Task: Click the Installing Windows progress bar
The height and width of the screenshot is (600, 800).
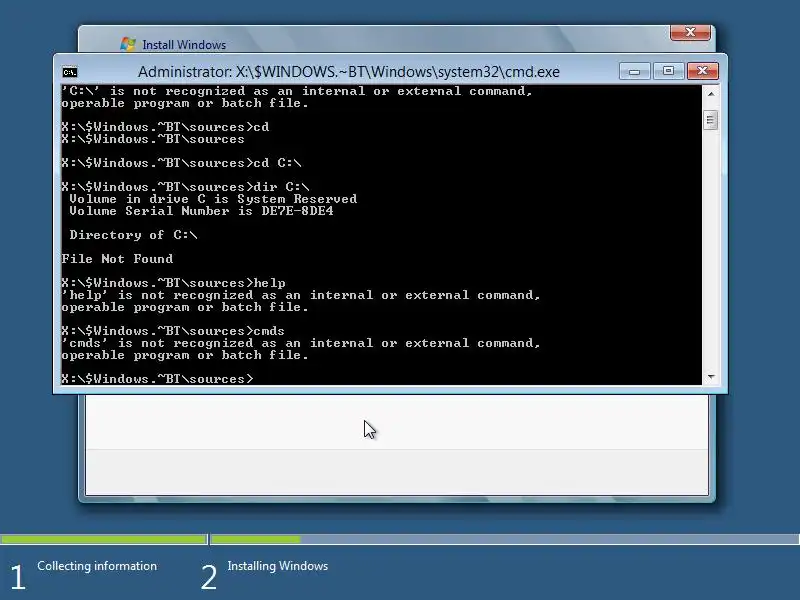Action: pyautogui.click(x=505, y=539)
